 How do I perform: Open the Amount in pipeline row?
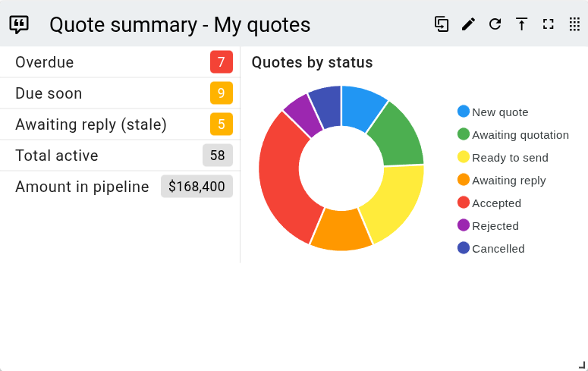(x=120, y=187)
